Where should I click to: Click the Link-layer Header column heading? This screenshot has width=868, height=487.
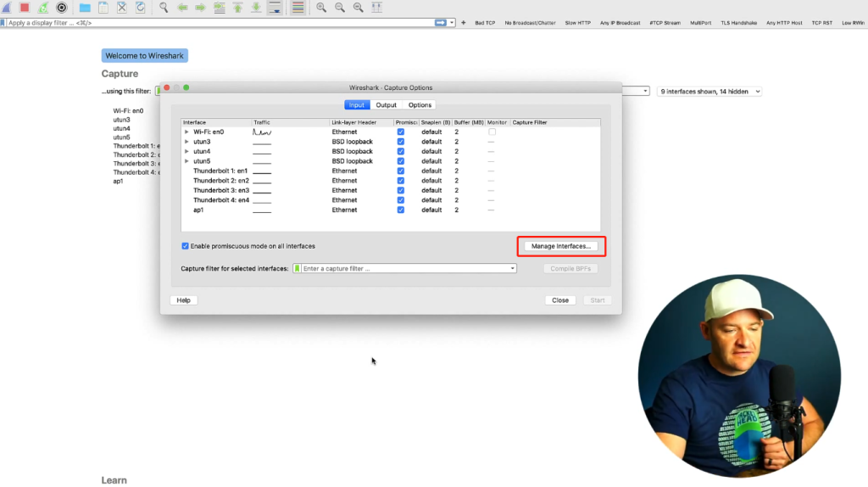[x=353, y=122]
